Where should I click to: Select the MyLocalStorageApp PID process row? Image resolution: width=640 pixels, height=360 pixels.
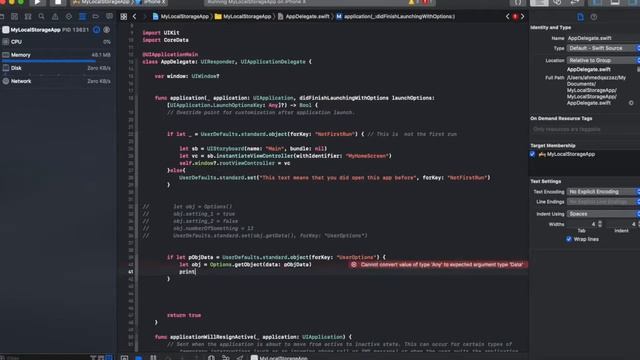(57, 30)
